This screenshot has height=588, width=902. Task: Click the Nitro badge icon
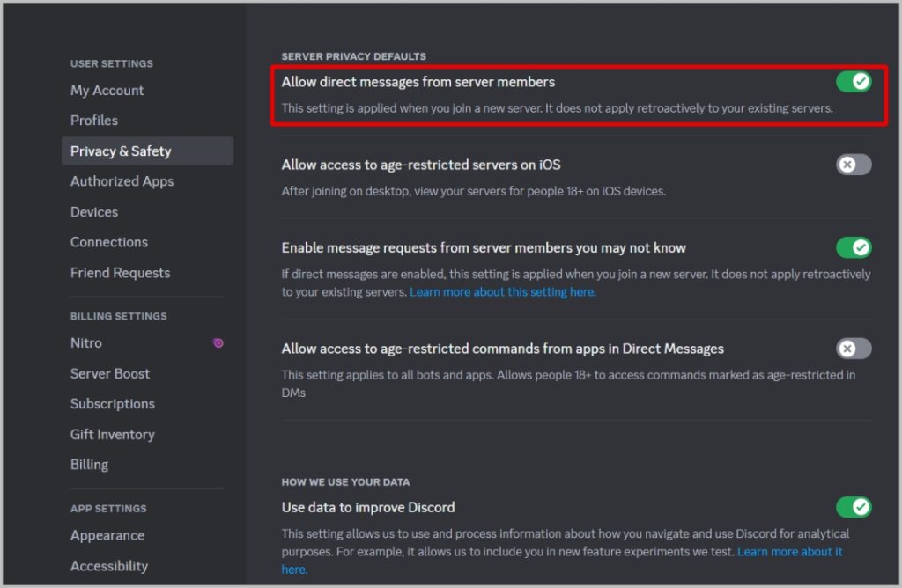click(218, 343)
